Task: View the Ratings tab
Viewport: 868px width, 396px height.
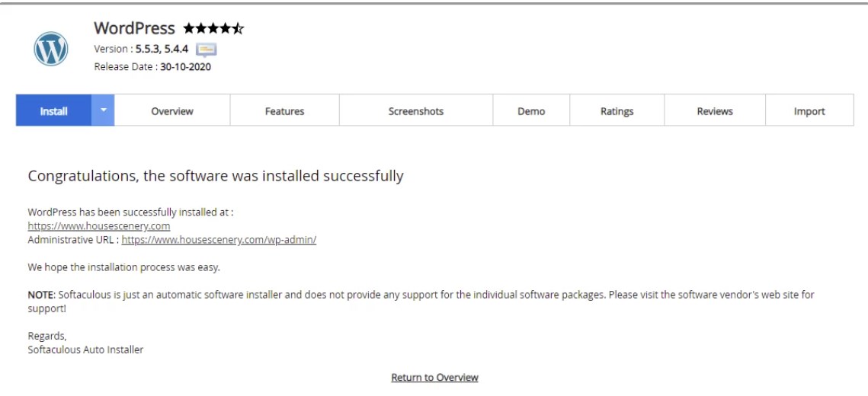Action: [x=617, y=110]
